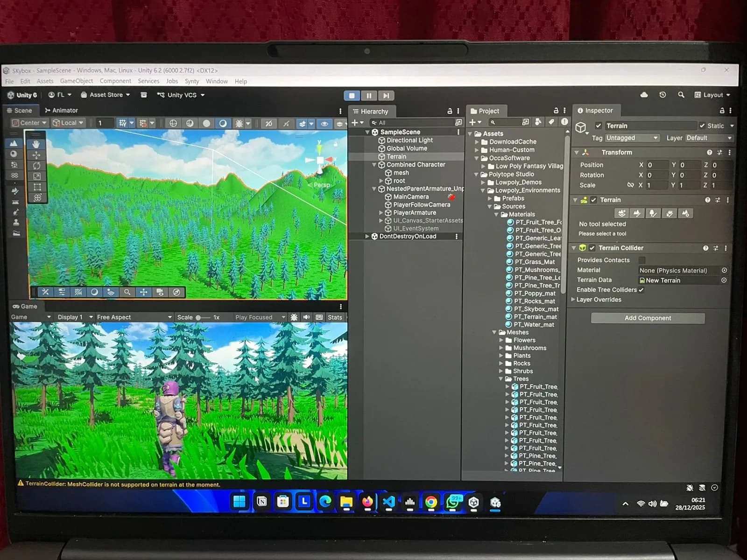Disable the Terrain component checkbox
747x560 pixels.
click(593, 200)
